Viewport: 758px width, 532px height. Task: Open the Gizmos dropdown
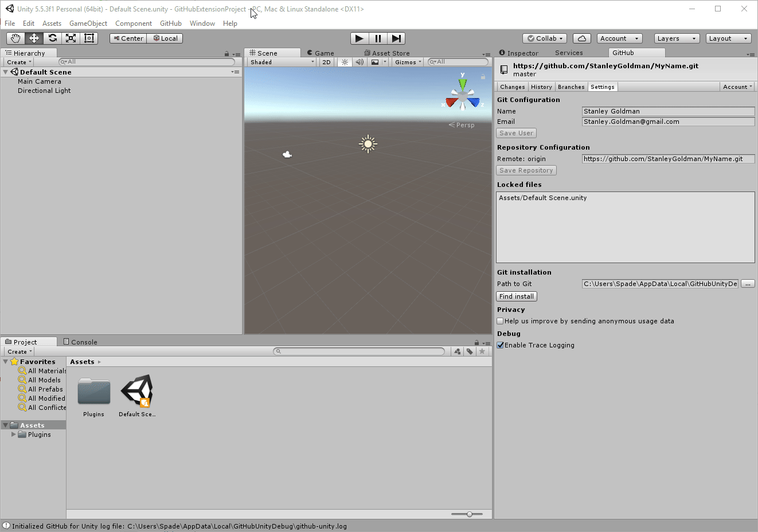click(408, 62)
